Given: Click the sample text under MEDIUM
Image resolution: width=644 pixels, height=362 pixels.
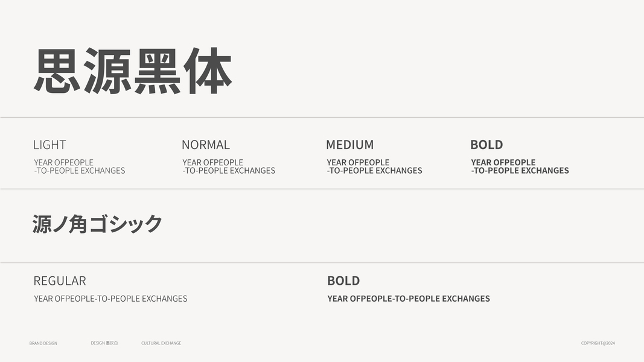Looking at the screenshot, I should [374, 167].
